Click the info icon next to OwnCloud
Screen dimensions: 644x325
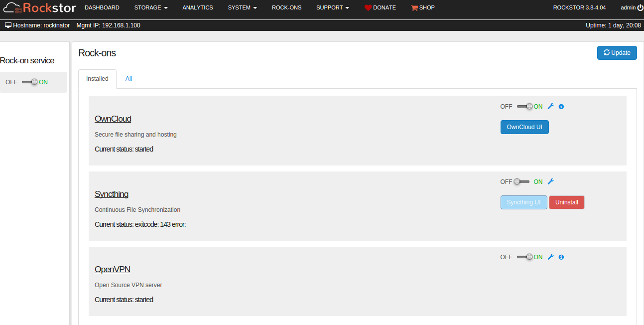[561, 106]
